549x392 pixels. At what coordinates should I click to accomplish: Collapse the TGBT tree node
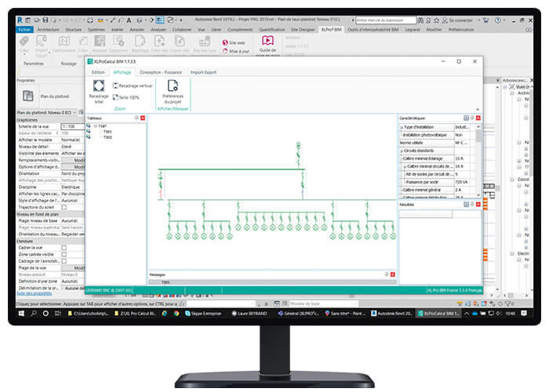95,126
